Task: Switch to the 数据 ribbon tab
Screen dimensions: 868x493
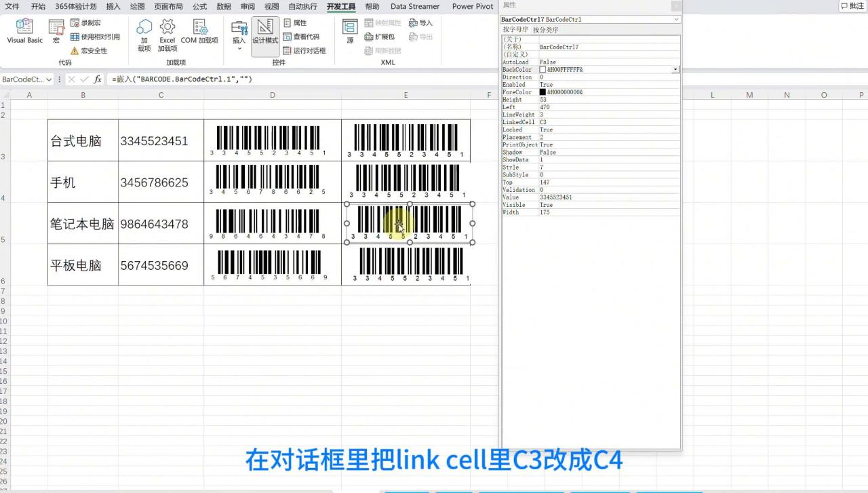Action: click(x=224, y=6)
